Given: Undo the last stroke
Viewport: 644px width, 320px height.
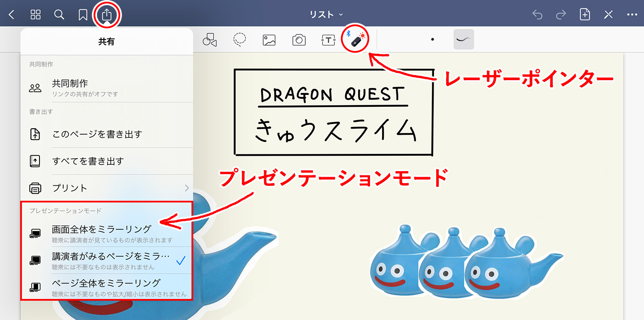Looking at the screenshot, I should [537, 15].
